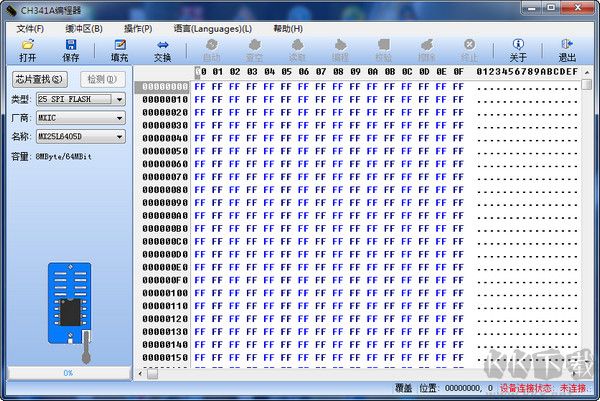Select FF byte at row 00000040 column 0A
Image resolution: width=600 pixels, height=401 pixels.
[x=372, y=139]
